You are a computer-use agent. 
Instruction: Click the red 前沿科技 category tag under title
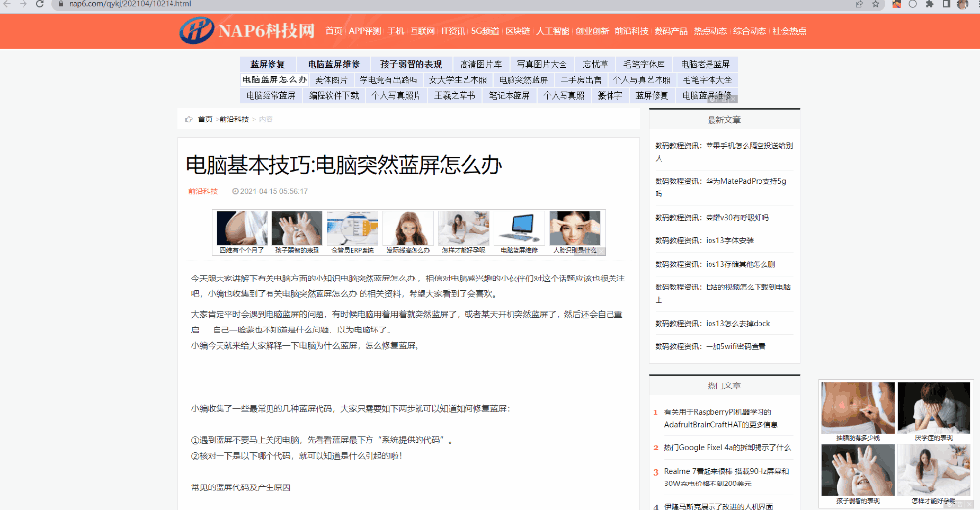tap(203, 191)
